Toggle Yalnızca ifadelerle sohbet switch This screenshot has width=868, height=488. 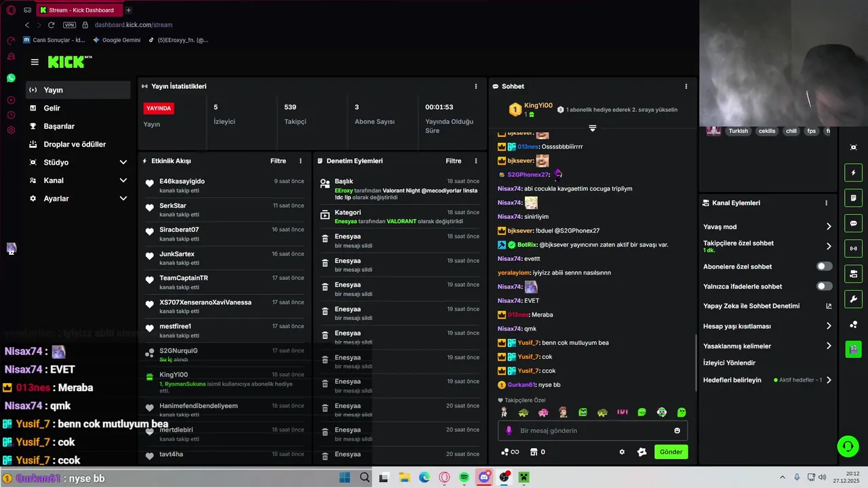tap(824, 286)
